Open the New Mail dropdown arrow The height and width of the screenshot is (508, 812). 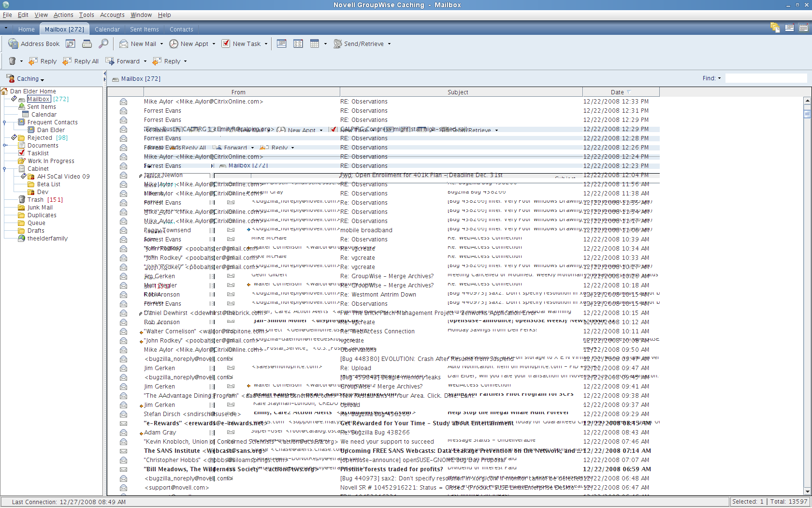click(161, 44)
